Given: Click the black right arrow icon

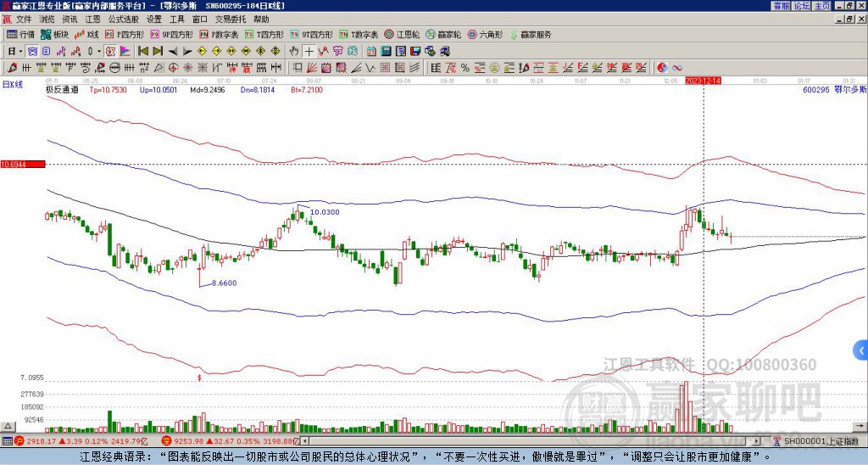Looking at the screenshot, I should [187, 52].
